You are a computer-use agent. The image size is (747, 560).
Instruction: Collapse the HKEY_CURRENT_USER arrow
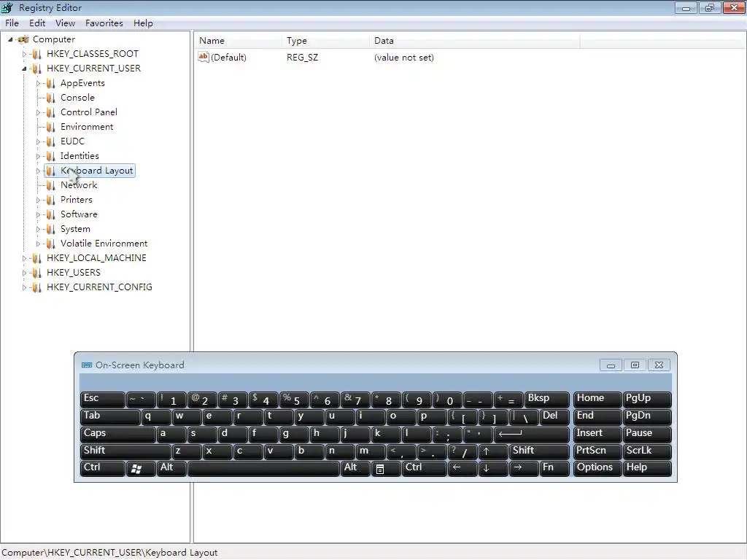click(x=24, y=69)
